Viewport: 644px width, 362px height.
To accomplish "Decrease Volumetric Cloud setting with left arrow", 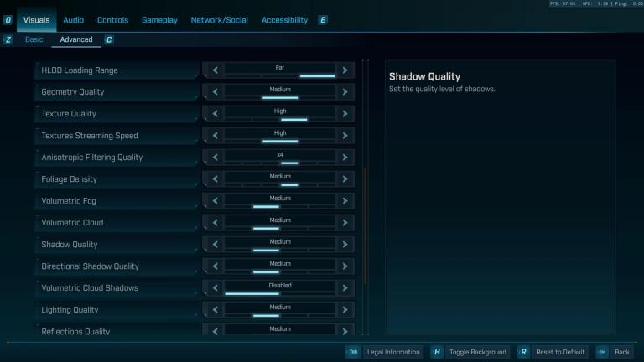I will (x=216, y=222).
